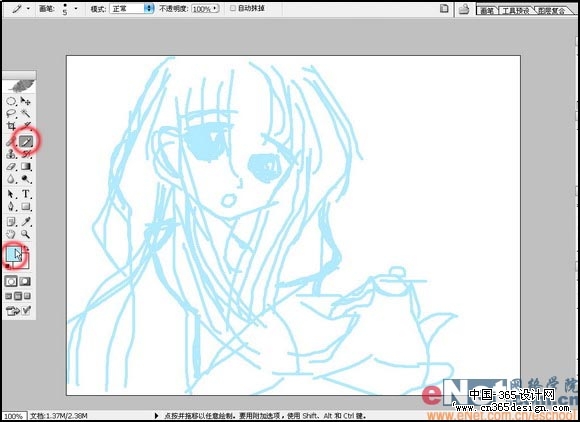The image size is (580, 422).
Task: Toggle Quick Mask mode button
Action: point(25,281)
